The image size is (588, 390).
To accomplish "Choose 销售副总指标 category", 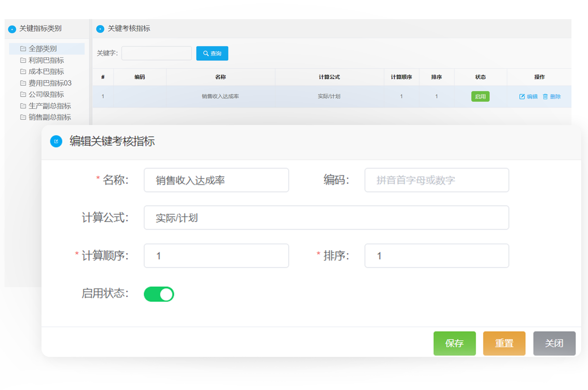I will click(x=50, y=117).
